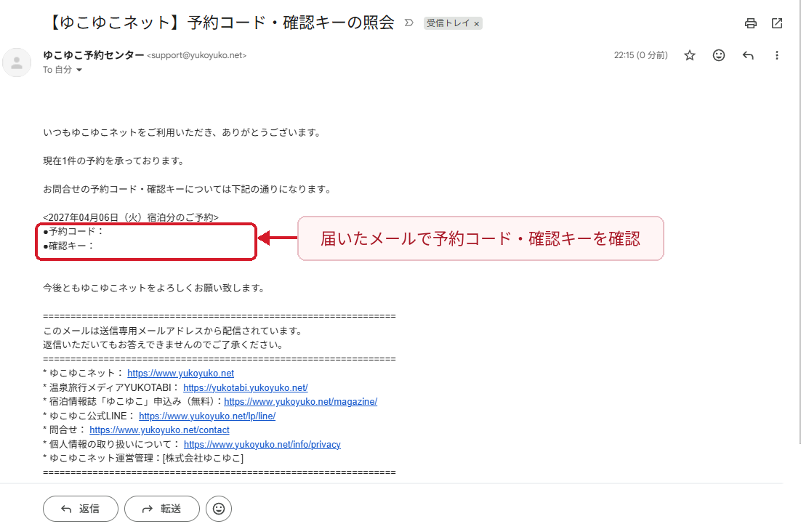Click the 転送 button
The width and height of the screenshot is (801, 532).
click(x=162, y=509)
